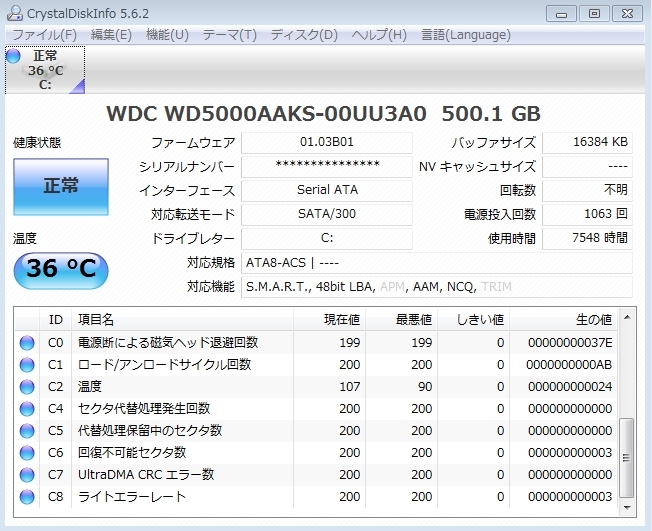652x531 pixels.
Task: Click the masked serial number field
Action: 327,166
